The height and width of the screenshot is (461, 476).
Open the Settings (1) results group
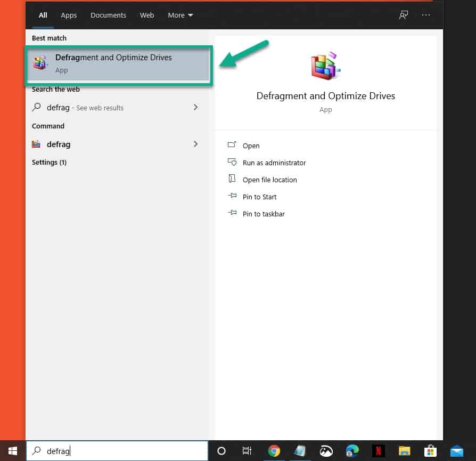[49, 162]
